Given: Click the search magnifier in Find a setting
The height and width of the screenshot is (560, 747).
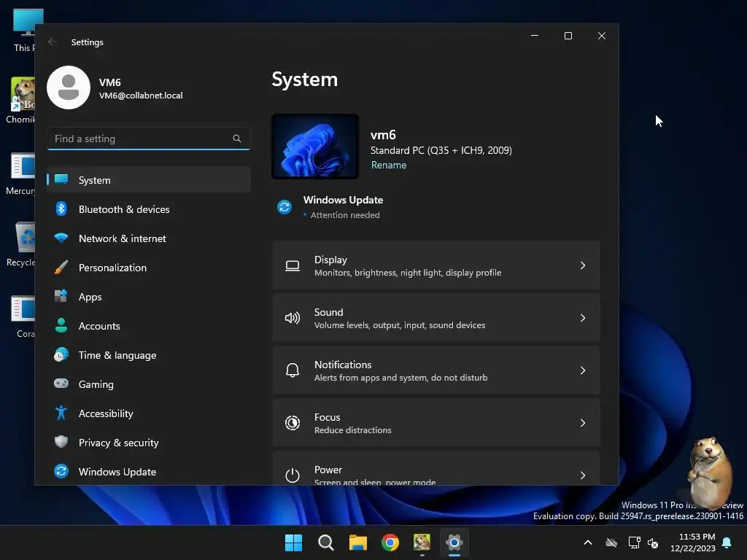Looking at the screenshot, I should 237,139.
